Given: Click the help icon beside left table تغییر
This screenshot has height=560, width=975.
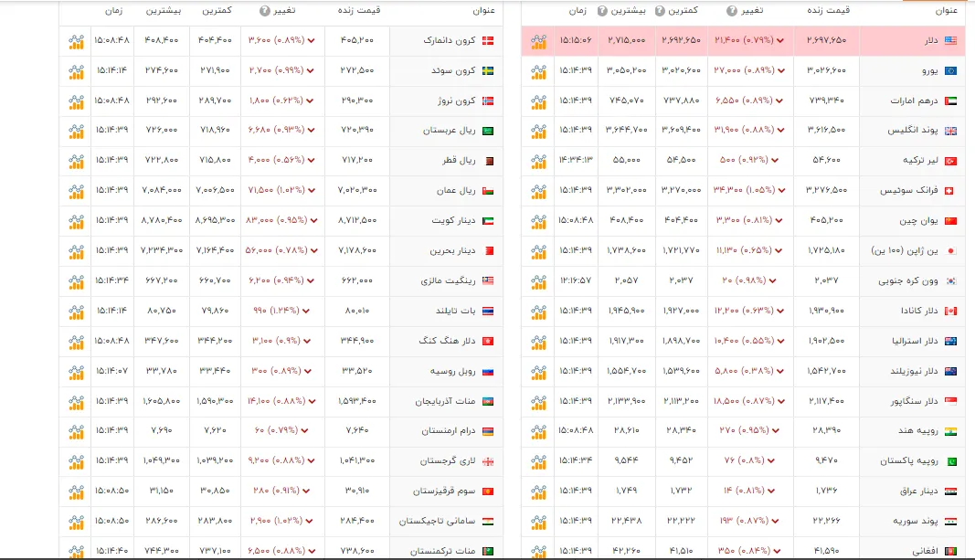Looking at the screenshot, I should (264, 11).
